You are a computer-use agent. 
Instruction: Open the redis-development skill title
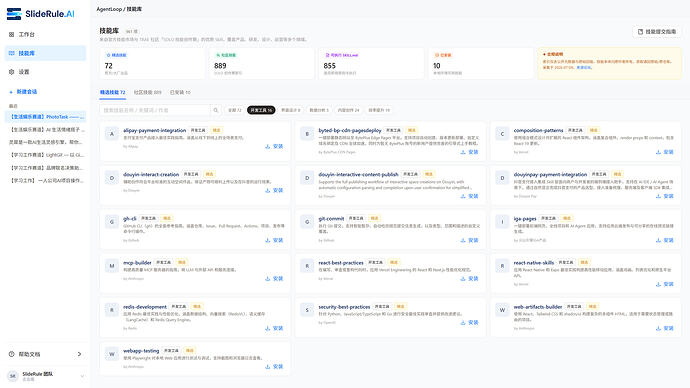click(145, 307)
